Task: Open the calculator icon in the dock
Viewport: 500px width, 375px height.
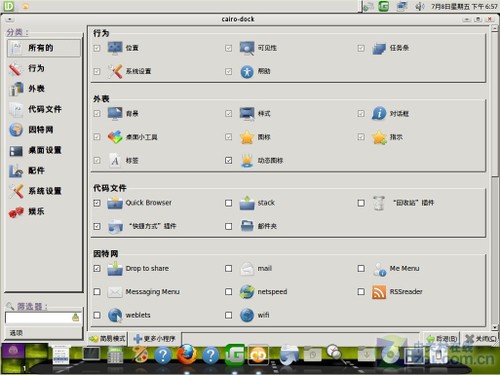Action: point(115,355)
